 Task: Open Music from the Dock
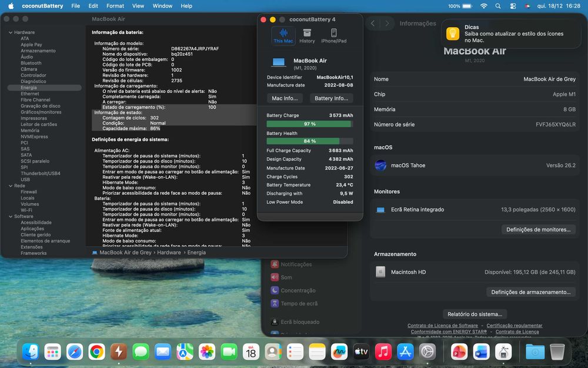[383, 352]
